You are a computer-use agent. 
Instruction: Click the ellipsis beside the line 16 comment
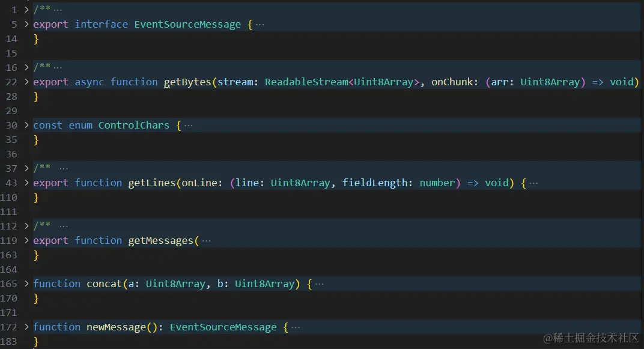(58, 67)
